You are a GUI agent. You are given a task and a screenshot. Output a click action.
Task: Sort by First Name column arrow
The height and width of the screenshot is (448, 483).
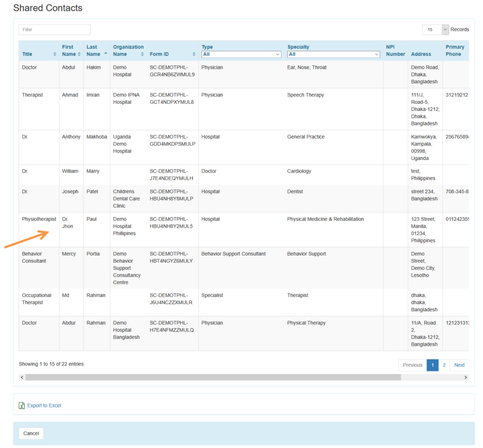click(x=80, y=54)
